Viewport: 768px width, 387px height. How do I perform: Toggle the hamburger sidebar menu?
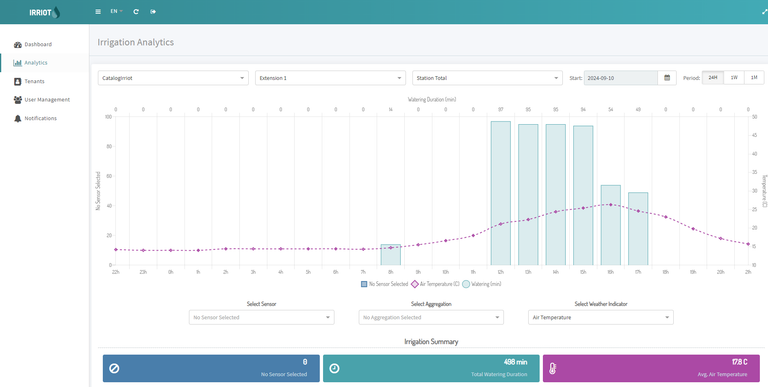pos(98,12)
